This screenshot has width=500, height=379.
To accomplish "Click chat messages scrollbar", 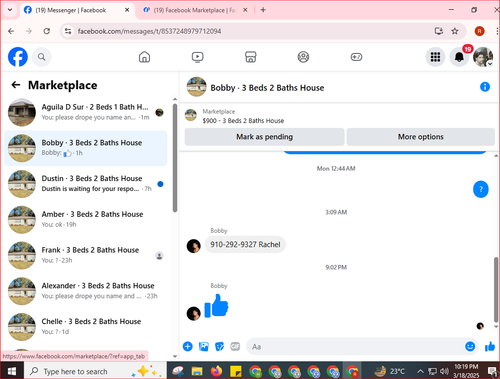I will (x=496, y=289).
